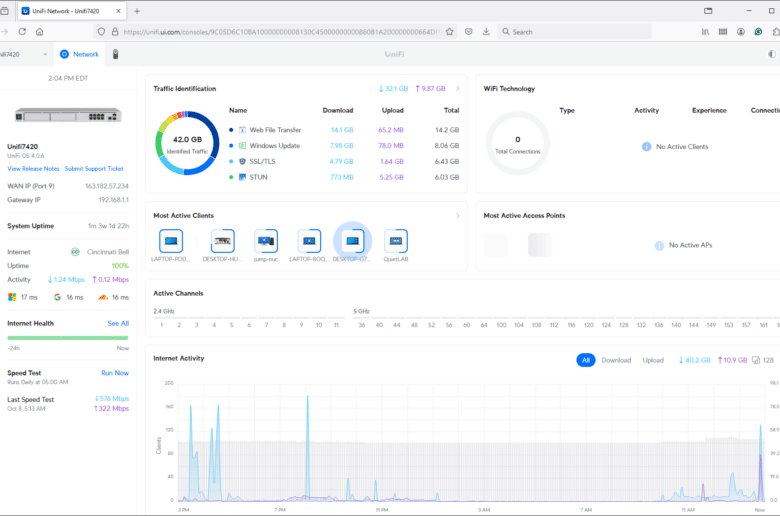Expand Traffic Identification with the chevron arrow
The width and height of the screenshot is (780, 516).
click(x=458, y=89)
